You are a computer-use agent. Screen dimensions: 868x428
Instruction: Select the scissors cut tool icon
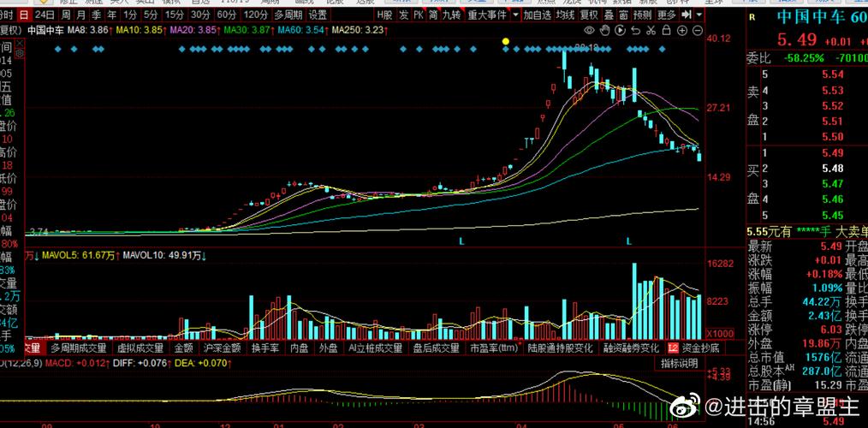[x=651, y=30]
